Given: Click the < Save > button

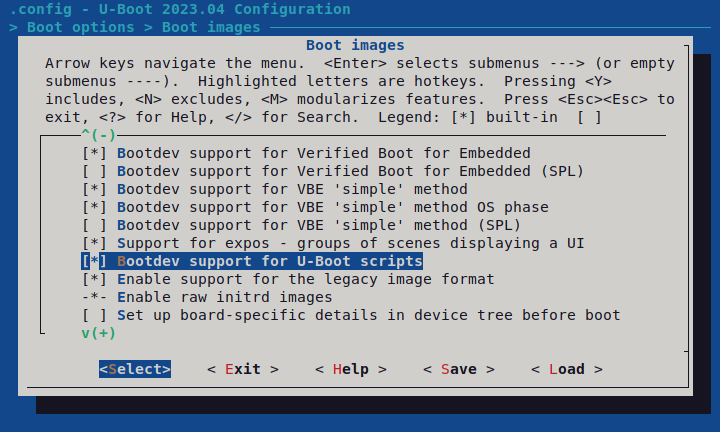Looking at the screenshot, I should pos(459,369).
